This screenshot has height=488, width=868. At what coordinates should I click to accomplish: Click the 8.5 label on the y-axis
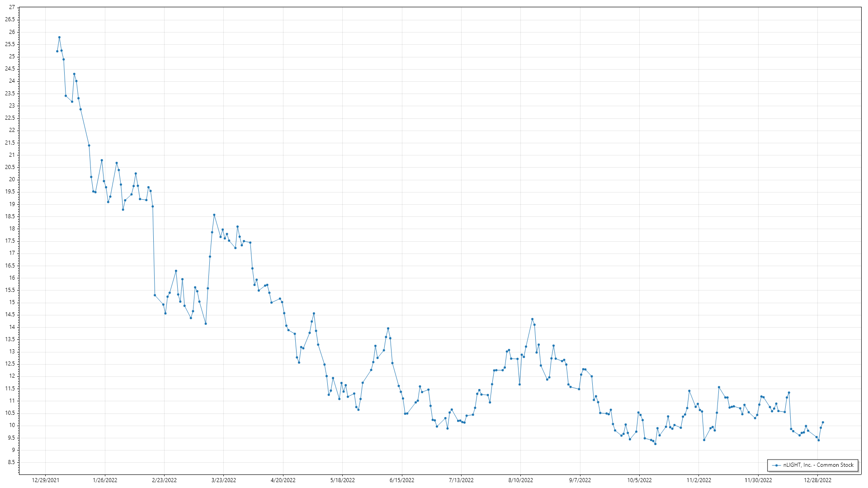10,462
